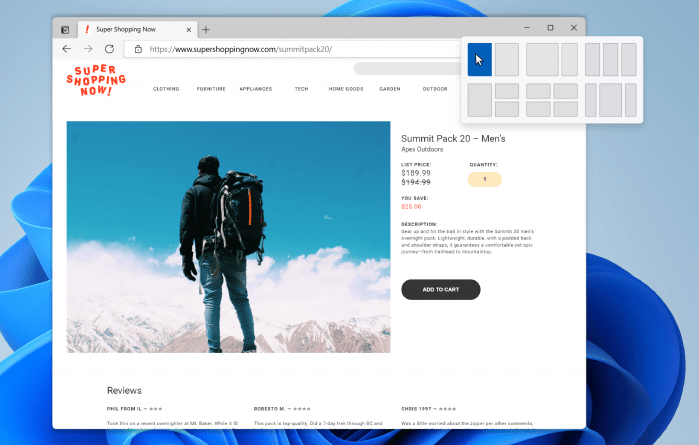Viewport: 699px width, 445px height.
Task: Snap to right zone of three-equal-columns layout
Action: (x=629, y=59)
